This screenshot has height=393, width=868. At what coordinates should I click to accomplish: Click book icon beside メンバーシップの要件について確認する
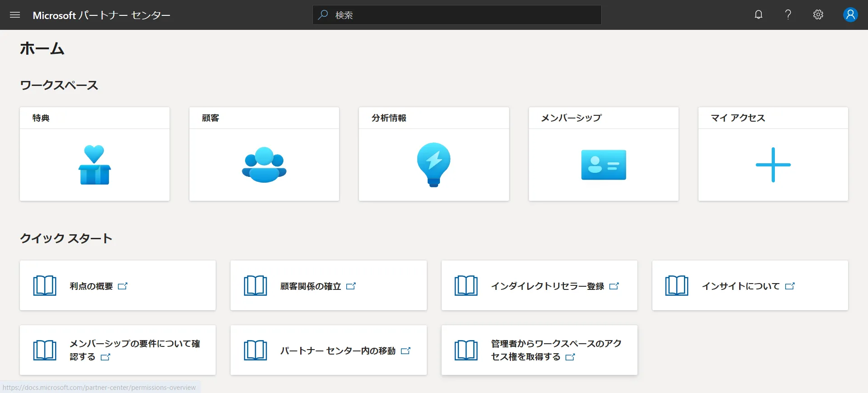[x=45, y=350]
